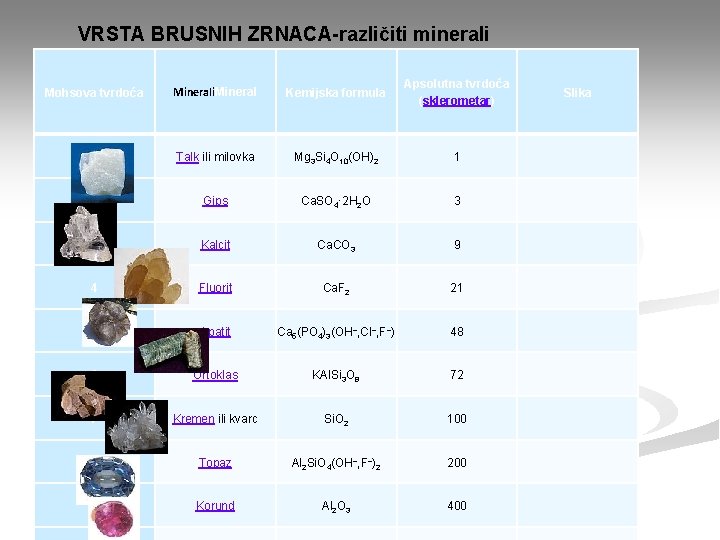Viewport: 720px width, 540px height.
Task: Click absolute hardness value 1 for Talk
Action: click(457, 157)
